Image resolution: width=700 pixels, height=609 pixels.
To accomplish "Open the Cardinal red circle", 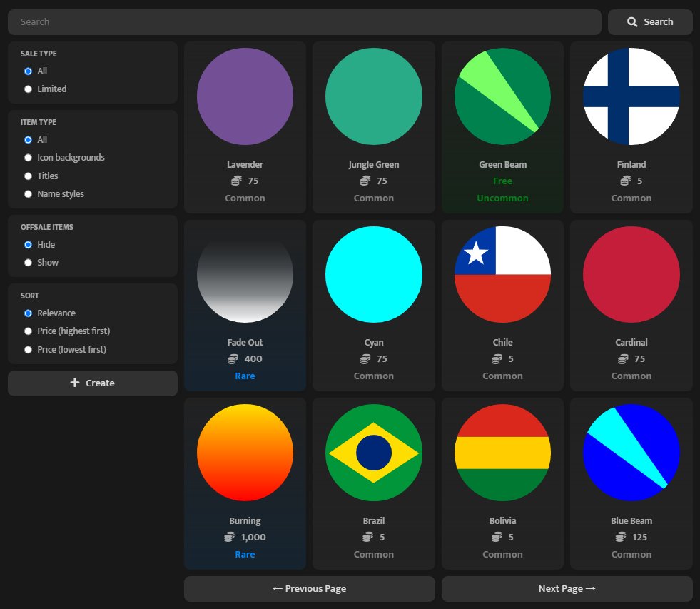I will (631, 274).
